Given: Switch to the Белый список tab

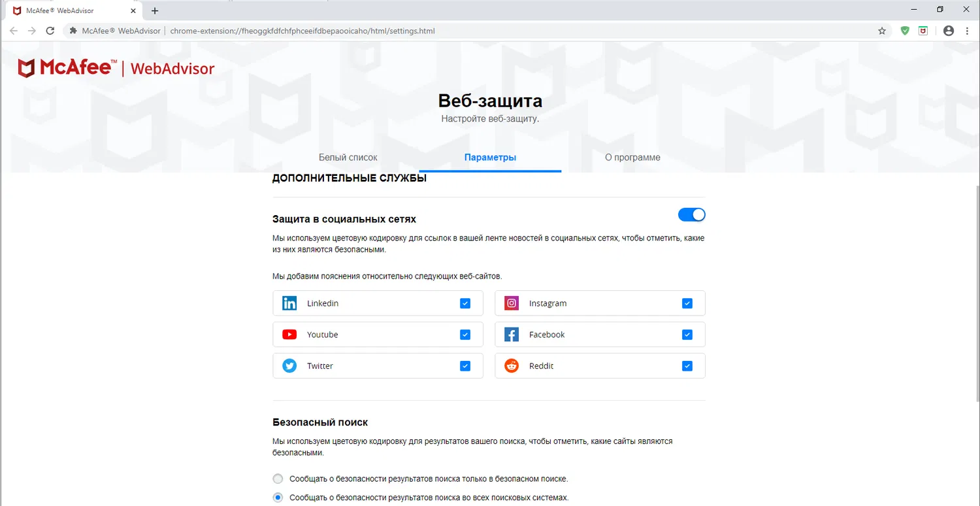Looking at the screenshot, I should 348,158.
